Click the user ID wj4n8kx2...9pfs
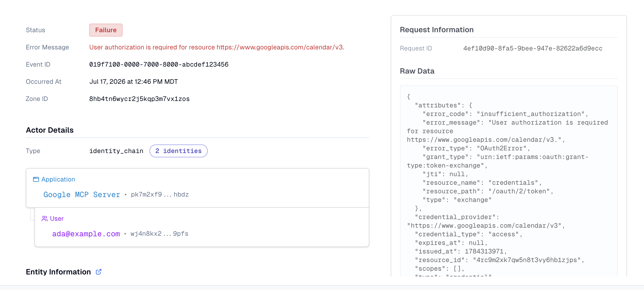Image resolution: width=644 pixels, height=290 pixels. click(x=160, y=234)
